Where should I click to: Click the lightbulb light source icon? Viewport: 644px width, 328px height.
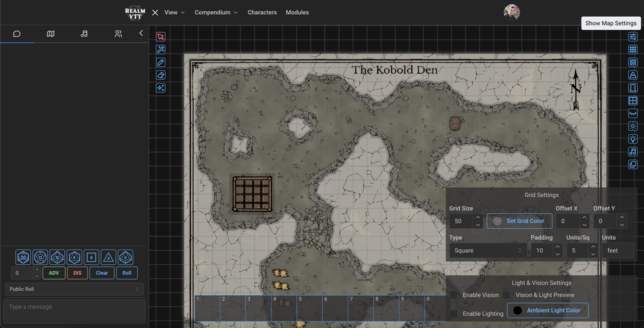point(633,139)
